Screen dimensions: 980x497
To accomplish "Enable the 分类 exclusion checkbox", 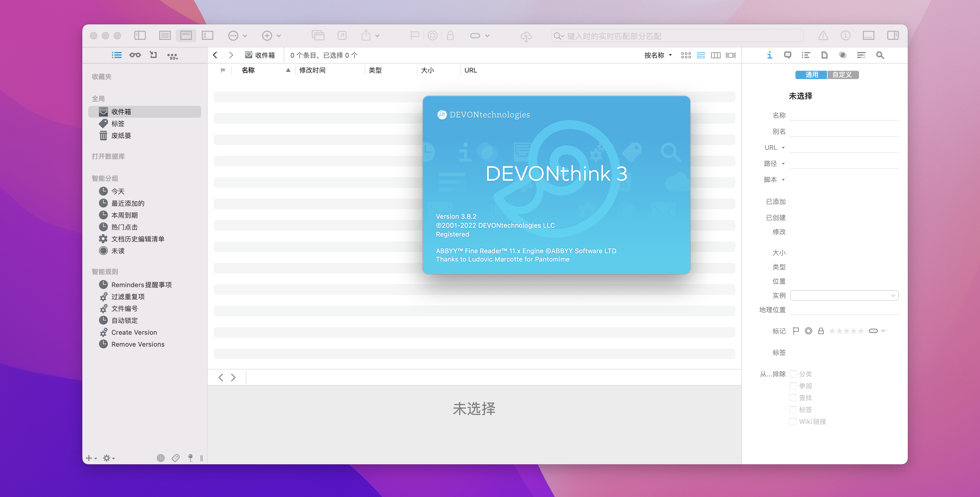I will pyautogui.click(x=793, y=374).
